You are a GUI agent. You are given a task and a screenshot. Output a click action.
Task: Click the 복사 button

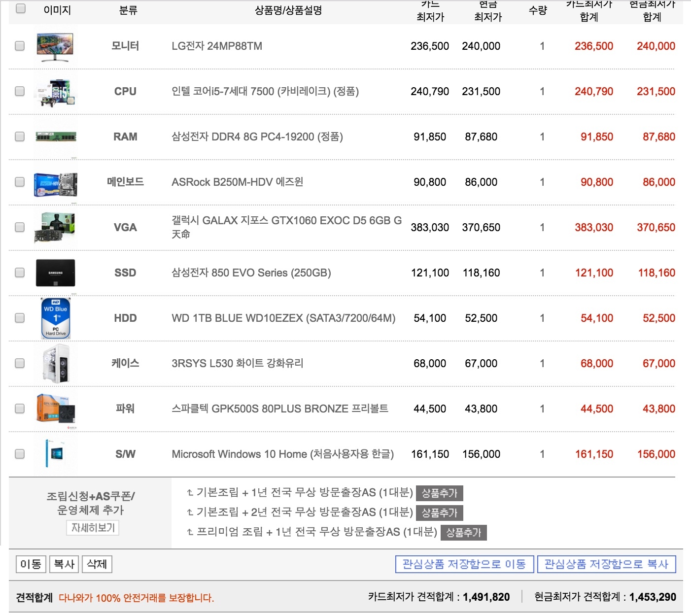[x=64, y=564]
